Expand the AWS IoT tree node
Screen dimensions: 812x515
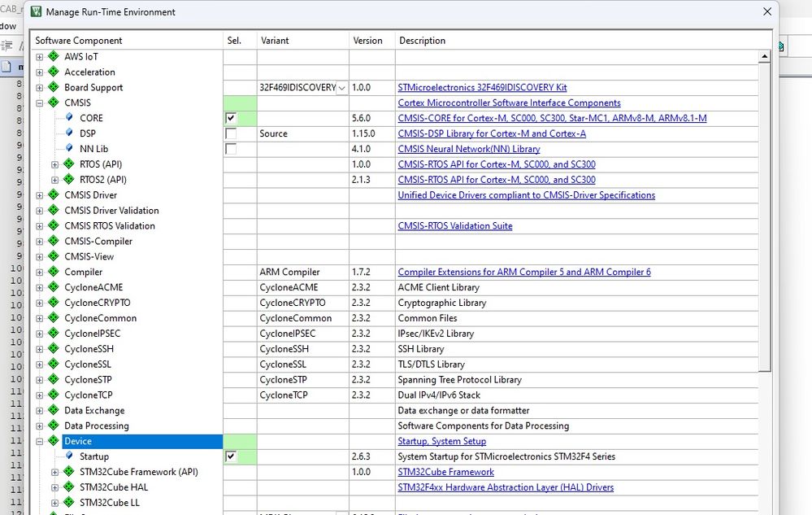point(39,57)
